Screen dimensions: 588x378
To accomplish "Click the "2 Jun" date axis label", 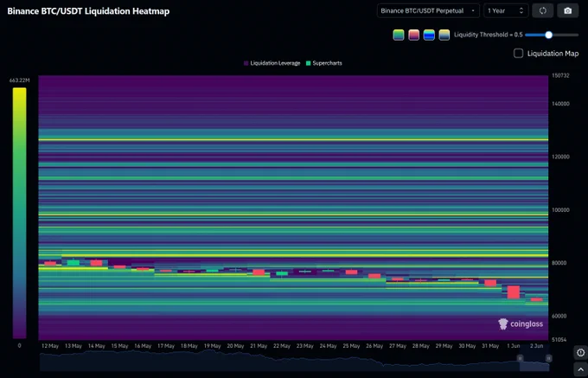I will (x=536, y=346).
